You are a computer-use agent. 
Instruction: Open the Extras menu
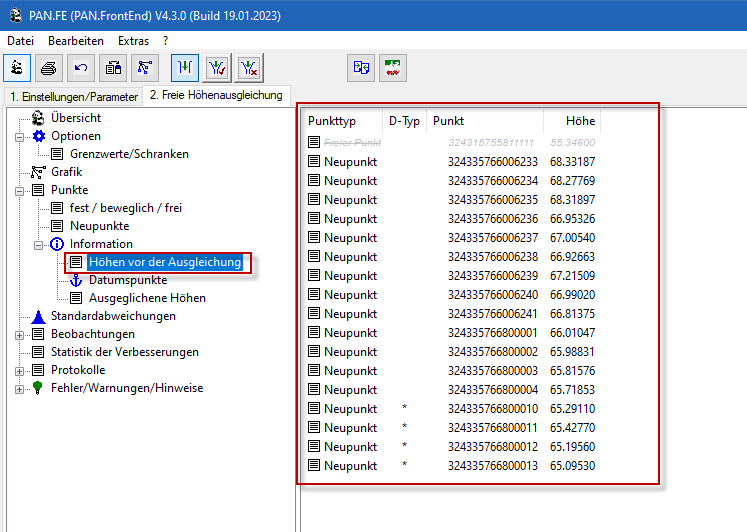coord(133,41)
